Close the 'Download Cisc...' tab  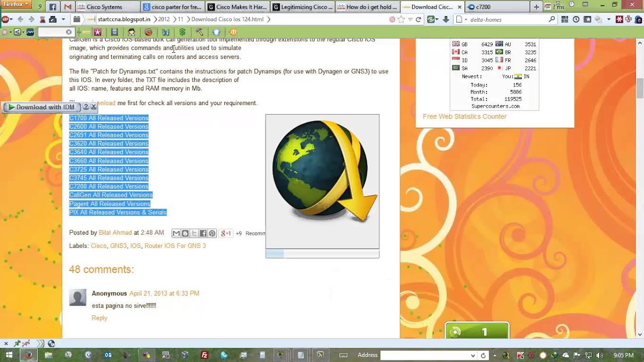[x=459, y=7]
